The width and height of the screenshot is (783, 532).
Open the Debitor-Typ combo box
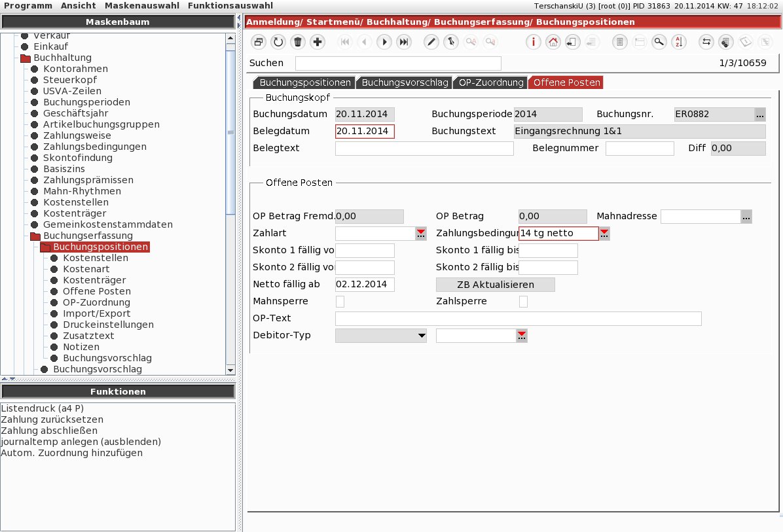pyautogui.click(x=382, y=336)
